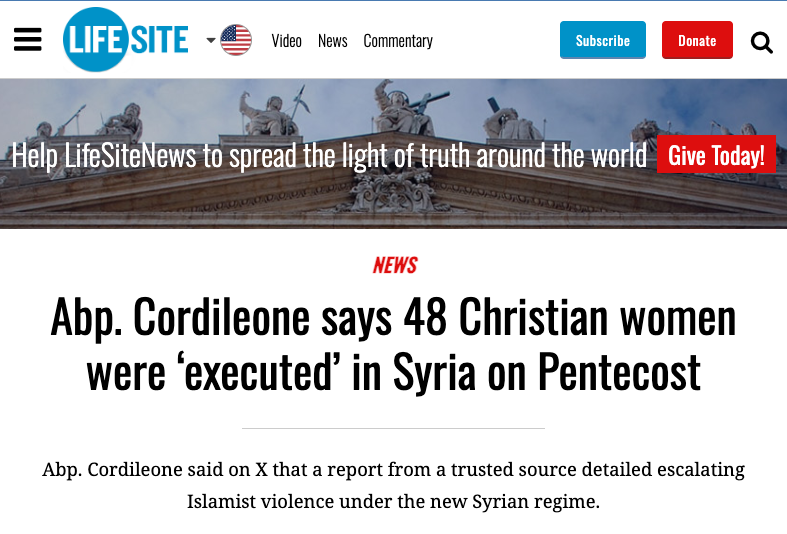Click the 'Help LifeSiteNews to spread' banner text
Viewport: 787px width, 534px height.
coord(329,156)
